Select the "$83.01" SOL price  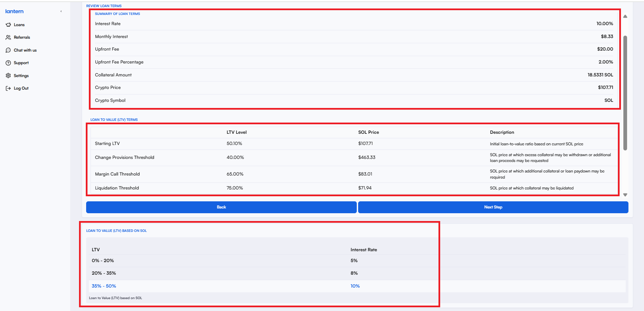point(365,174)
